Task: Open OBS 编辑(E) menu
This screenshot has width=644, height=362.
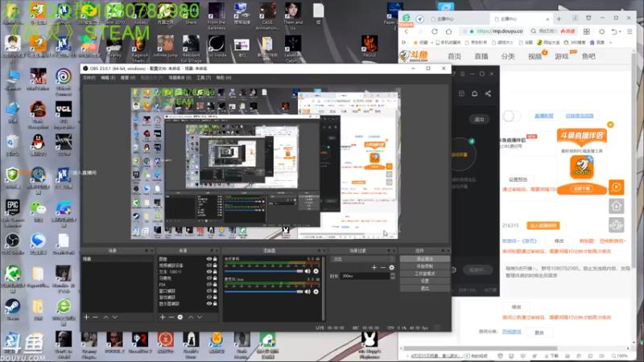Action: click(108, 77)
